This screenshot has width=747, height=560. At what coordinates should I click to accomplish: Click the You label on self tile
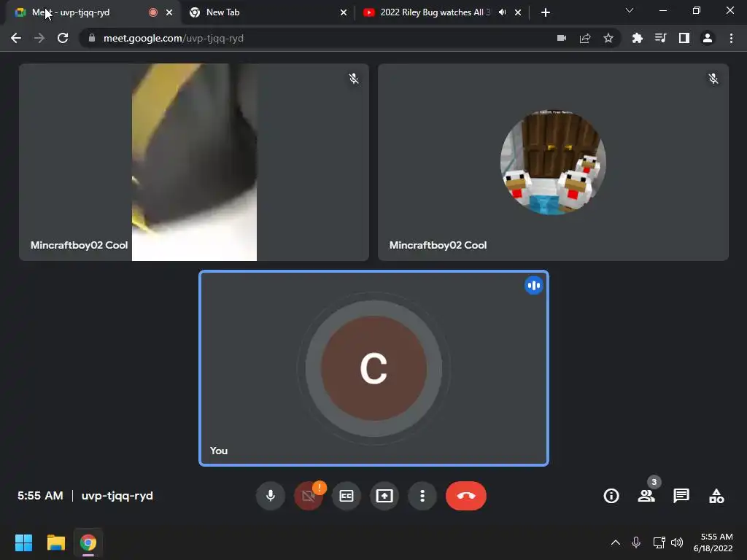(x=219, y=451)
